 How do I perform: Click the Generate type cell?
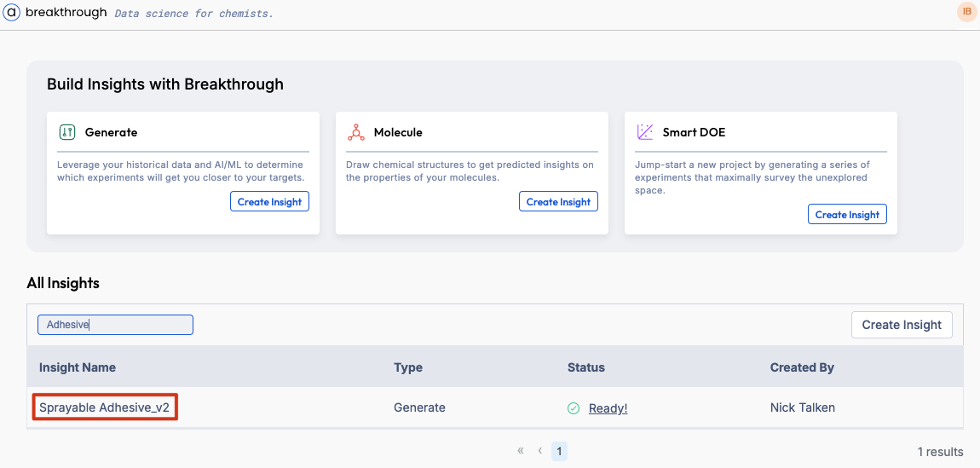(419, 407)
